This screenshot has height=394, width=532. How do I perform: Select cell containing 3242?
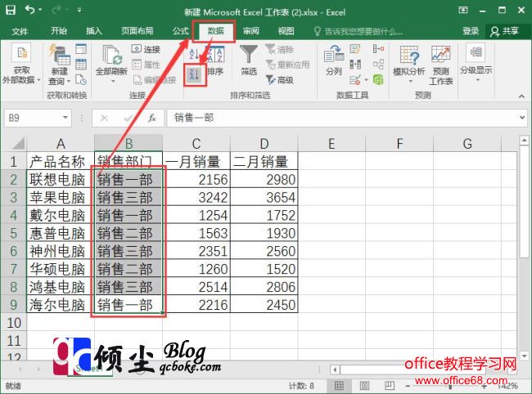(x=196, y=198)
